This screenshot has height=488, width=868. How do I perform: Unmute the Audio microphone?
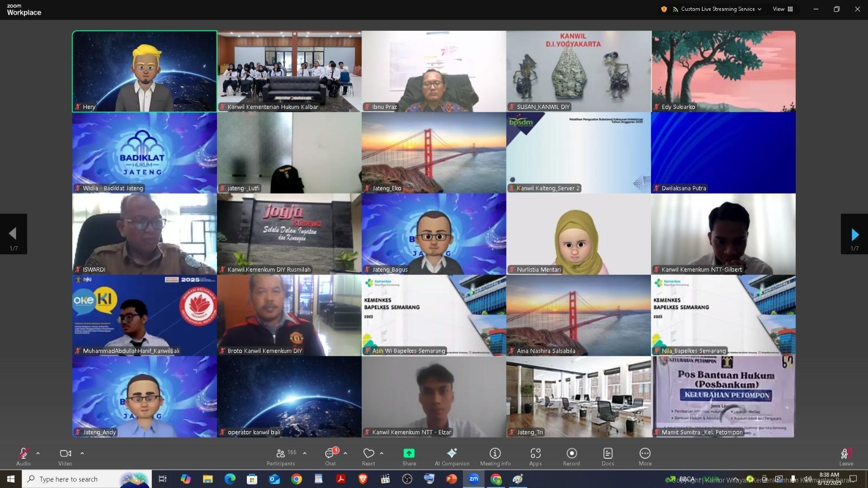pos(23,456)
